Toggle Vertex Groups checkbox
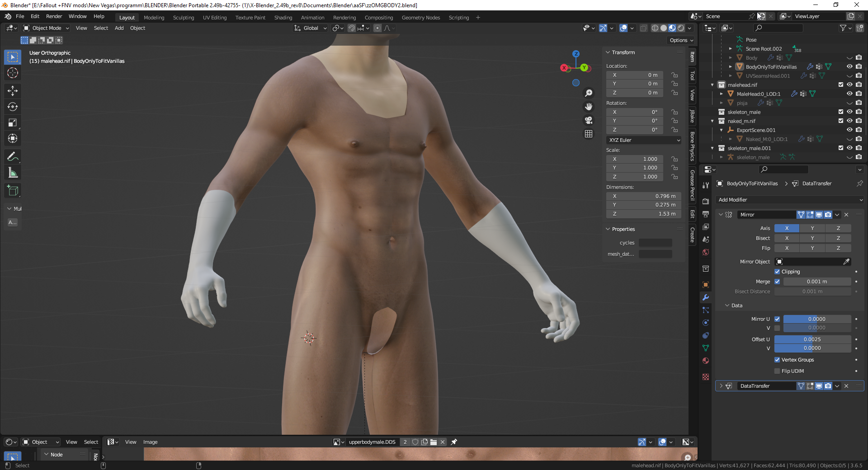This screenshot has width=868, height=470. coord(777,360)
